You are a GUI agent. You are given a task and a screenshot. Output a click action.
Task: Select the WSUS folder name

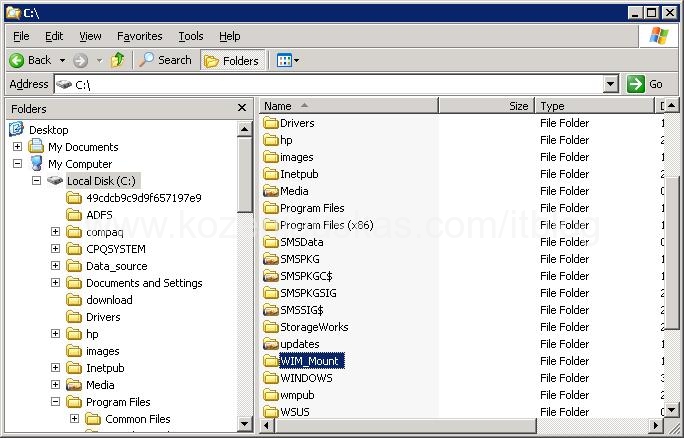(295, 412)
